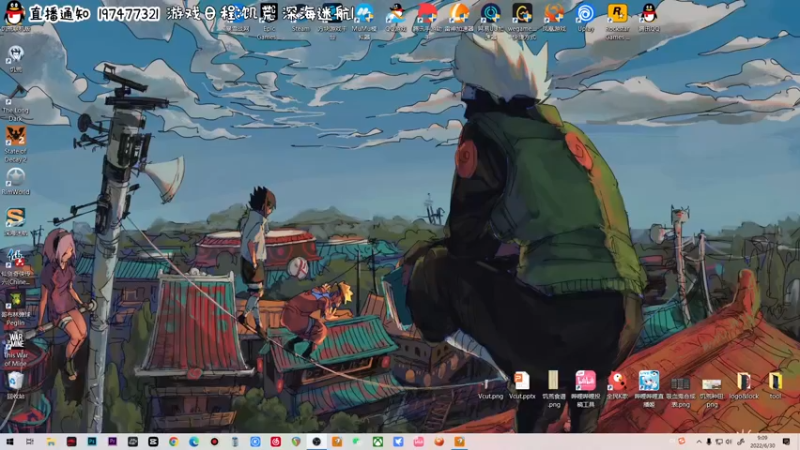This screenshot has width=800, height=450.
Task: Expand the system tray hidden icons chevron
Action: click(x=698, y=442)
